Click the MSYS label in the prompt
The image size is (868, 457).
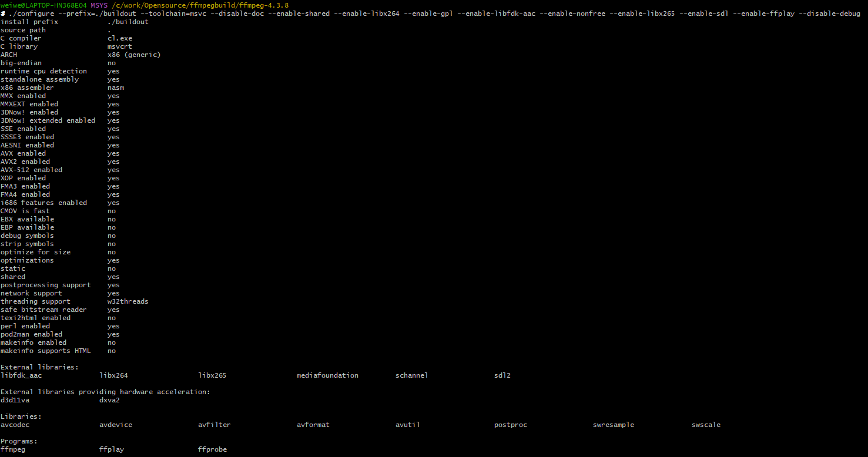pos(99,5)
